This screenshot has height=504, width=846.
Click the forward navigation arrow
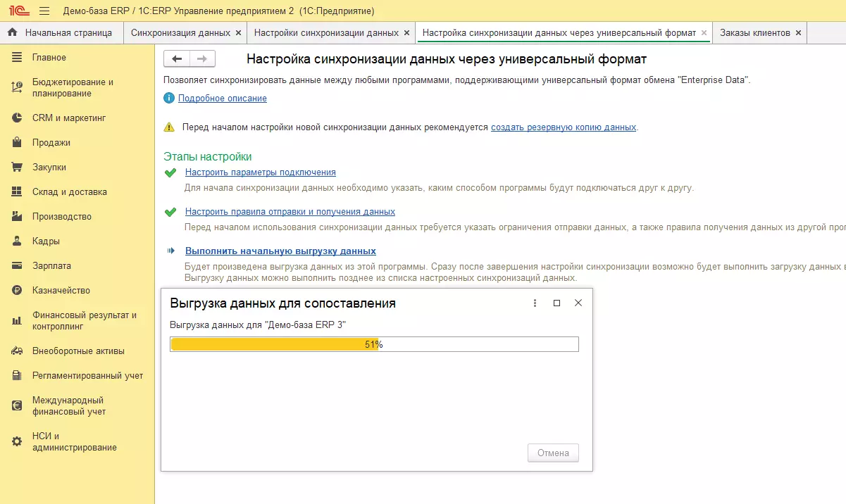click(x=202, y=59)
